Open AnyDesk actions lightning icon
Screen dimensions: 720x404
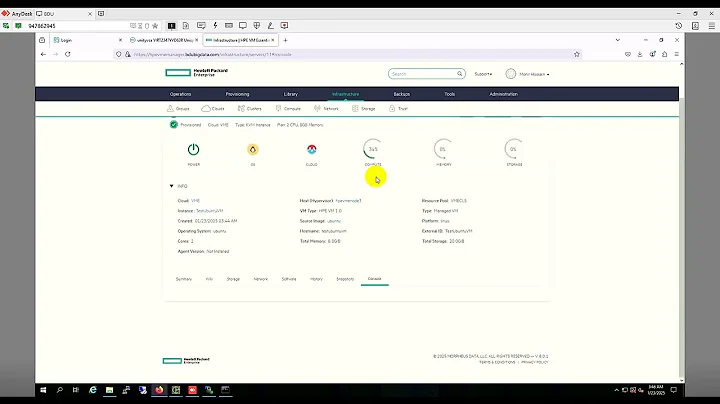[215, 26]
